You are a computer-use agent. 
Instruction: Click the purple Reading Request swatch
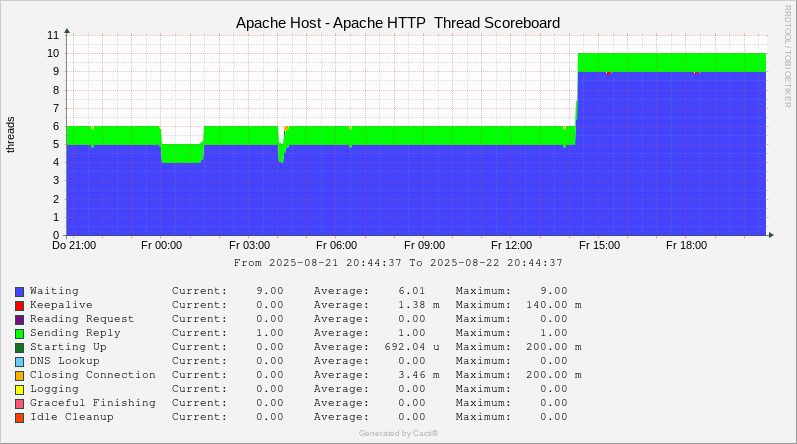19,320
